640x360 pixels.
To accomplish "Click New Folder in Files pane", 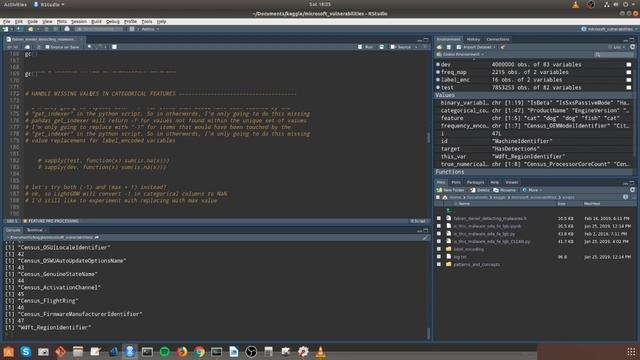I will click(x=451, y=190).
